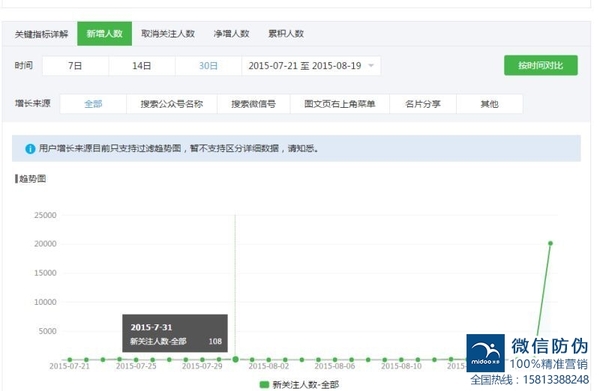The width and height of the screenshot is (600, 391).
Task: Choose the 14日 time range
Action: click(x=142, y=66)
